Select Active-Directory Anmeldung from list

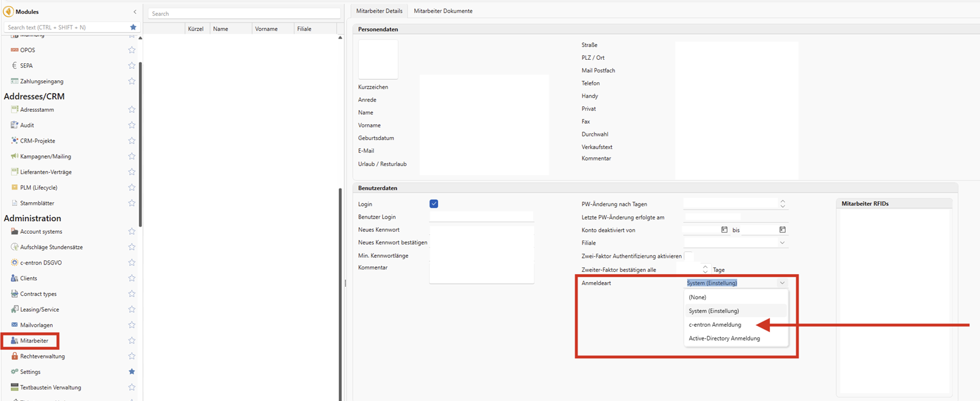[x=724, y=339]
